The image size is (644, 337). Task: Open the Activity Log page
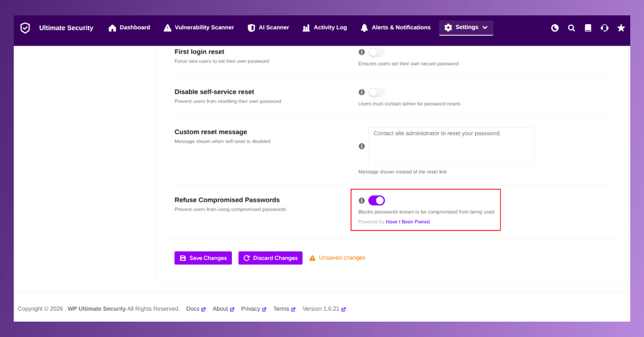[324, 27]
